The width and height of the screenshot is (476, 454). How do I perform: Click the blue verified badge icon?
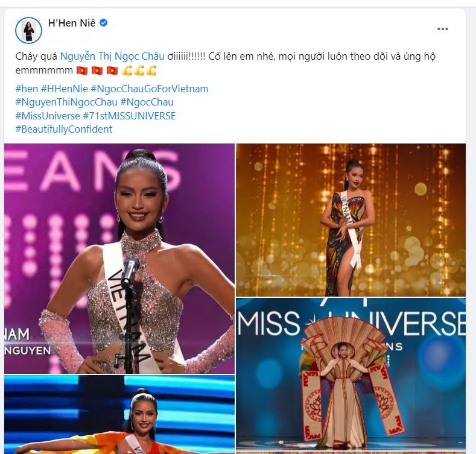(104, 23)
